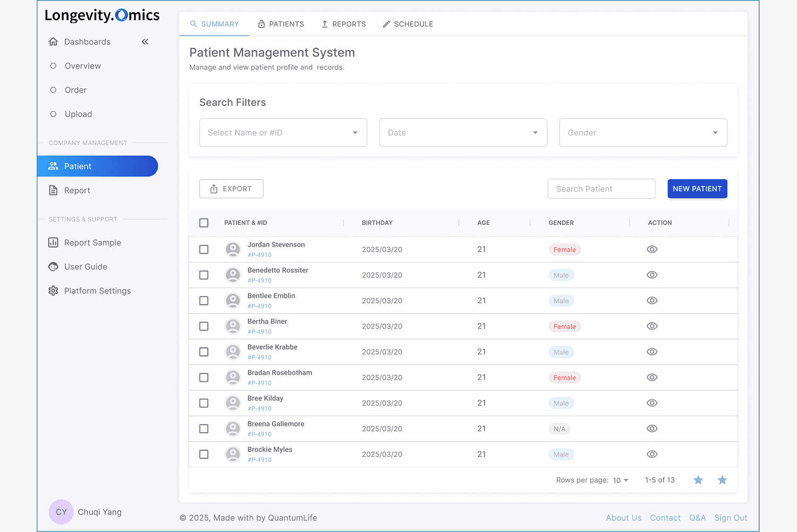Check the box for Benedetto Rossiter
Viewport: 797px width, 532px height.
204,275
